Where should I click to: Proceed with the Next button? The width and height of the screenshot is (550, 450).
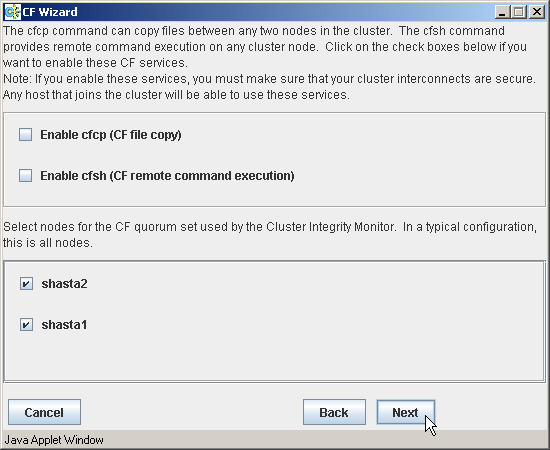coord(406,412)
